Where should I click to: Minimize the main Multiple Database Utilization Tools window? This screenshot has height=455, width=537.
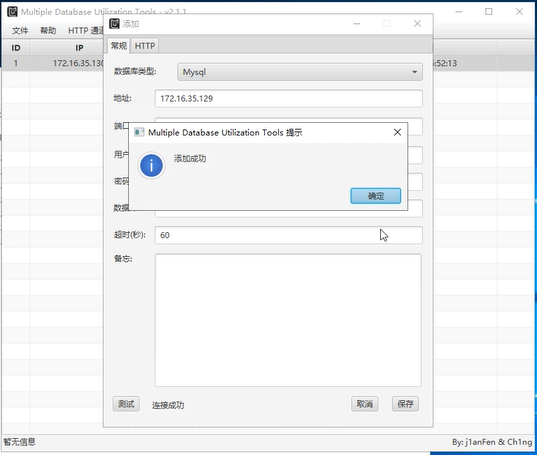[x=459, y=12]
